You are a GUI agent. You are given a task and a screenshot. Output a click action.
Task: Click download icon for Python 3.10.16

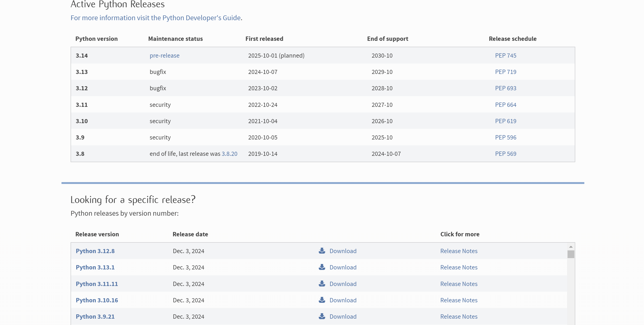[x=322, y=300]
